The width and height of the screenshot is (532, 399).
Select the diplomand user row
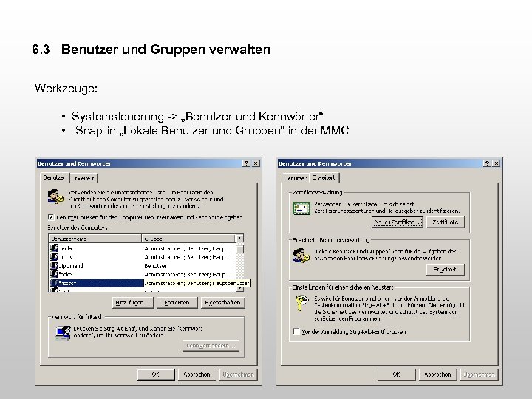[142, 266]
